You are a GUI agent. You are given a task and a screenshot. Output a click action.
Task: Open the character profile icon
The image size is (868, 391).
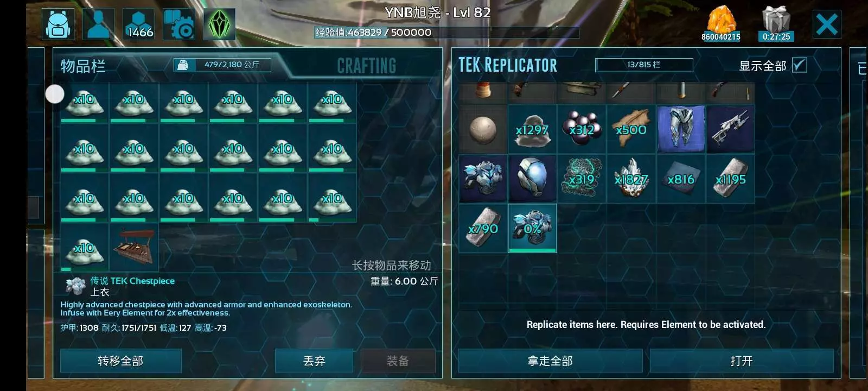98,24
